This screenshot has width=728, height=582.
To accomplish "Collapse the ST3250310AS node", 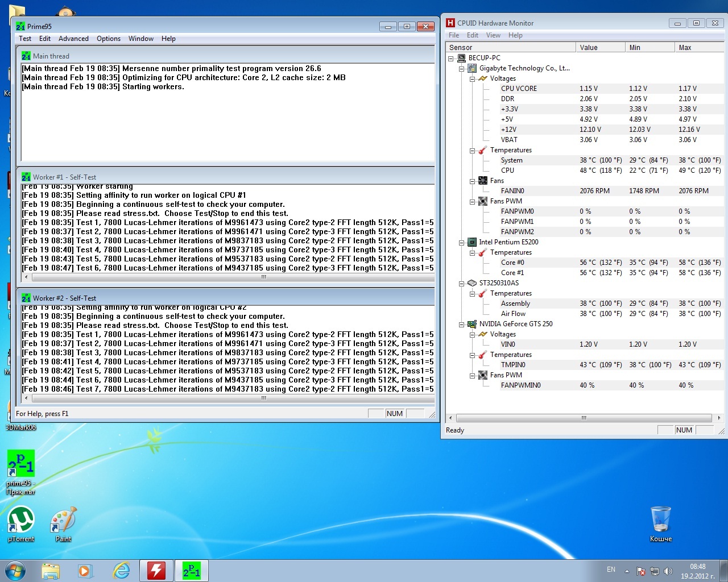I will coord(462,283).
